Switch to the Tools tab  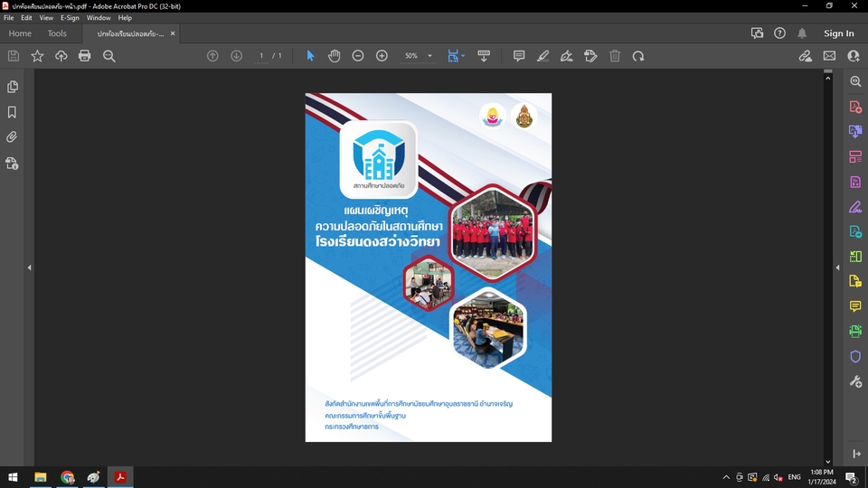[x=57, y=33]
